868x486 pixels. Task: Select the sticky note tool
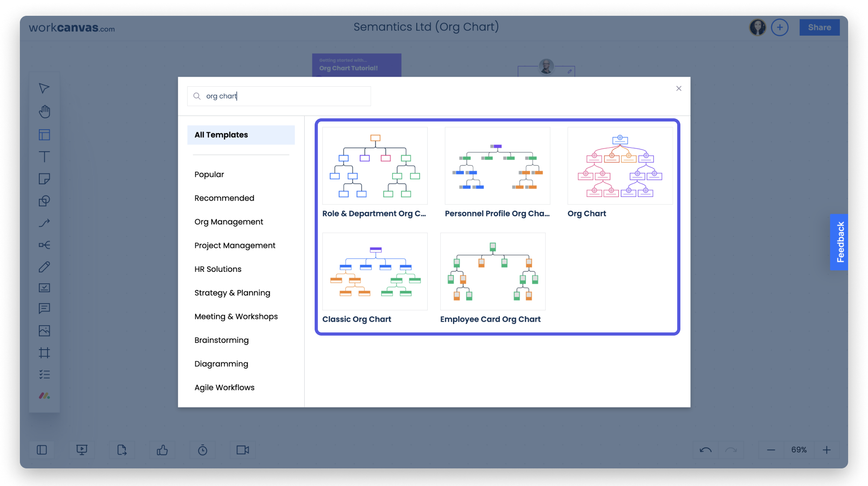[x=44, y=179]
